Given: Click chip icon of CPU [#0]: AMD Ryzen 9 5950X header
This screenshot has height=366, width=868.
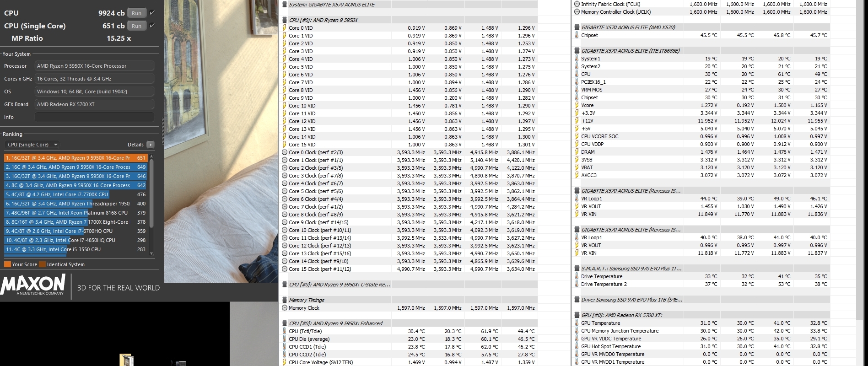Looking at the screenshot, I should point(285,20).
